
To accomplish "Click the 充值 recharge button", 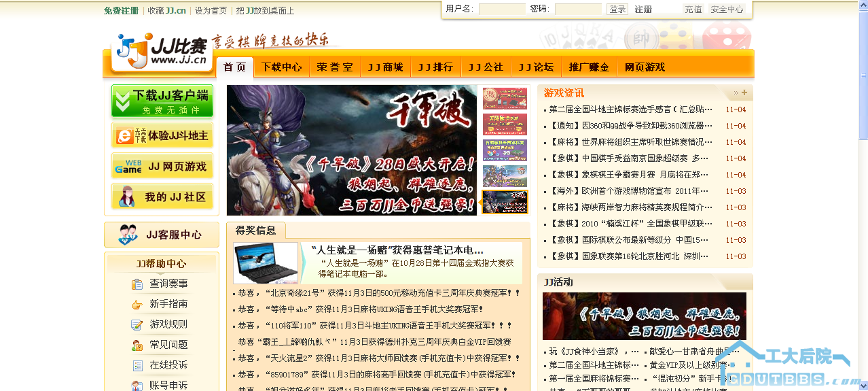I will point(693,10).
